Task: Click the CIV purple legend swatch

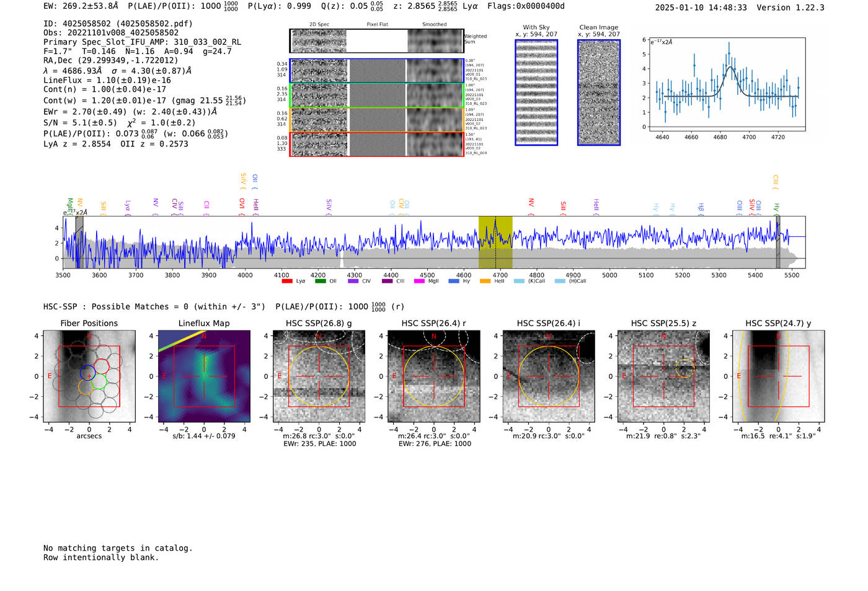Action: click(x=353, y=281)
